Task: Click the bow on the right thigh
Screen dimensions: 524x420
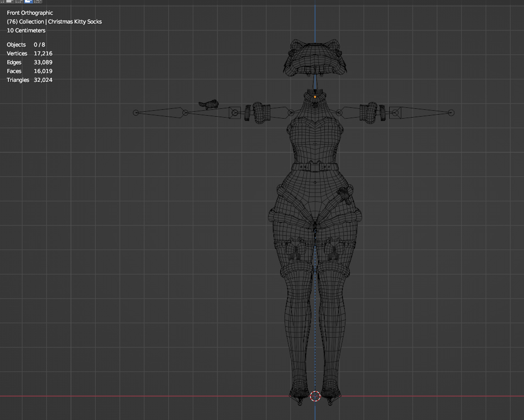Action: tap(334, 249)
